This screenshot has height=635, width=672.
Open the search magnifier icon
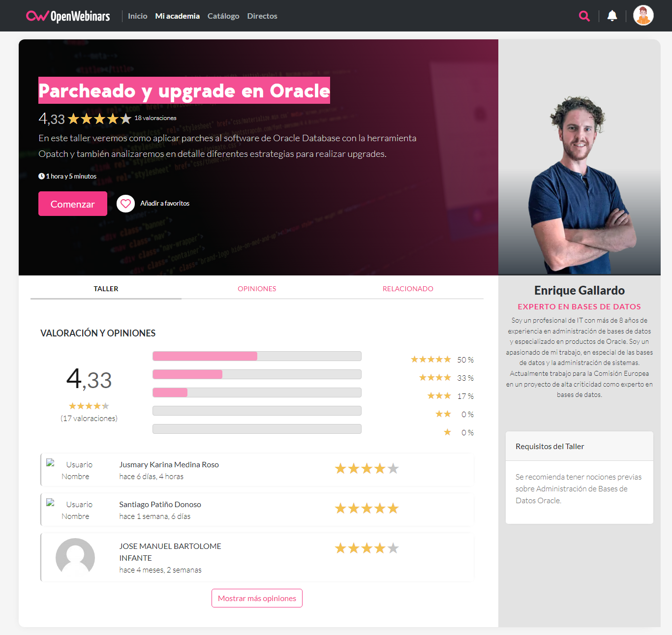584,16
